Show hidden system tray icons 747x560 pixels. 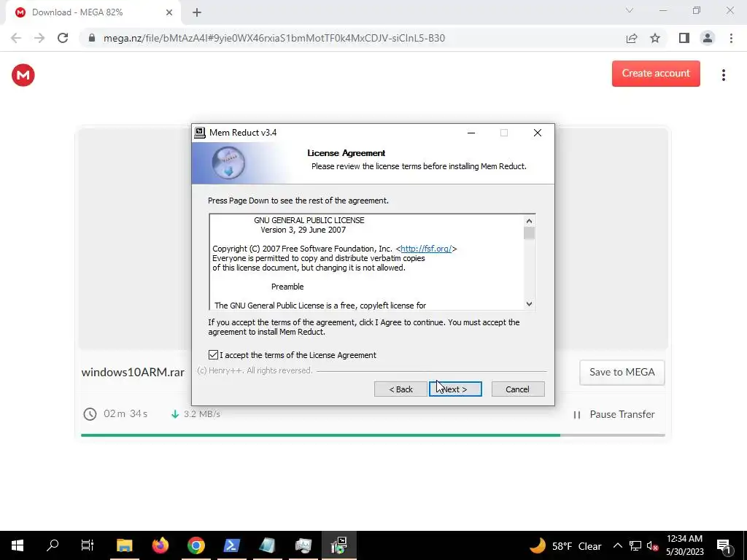click(617, 545)
